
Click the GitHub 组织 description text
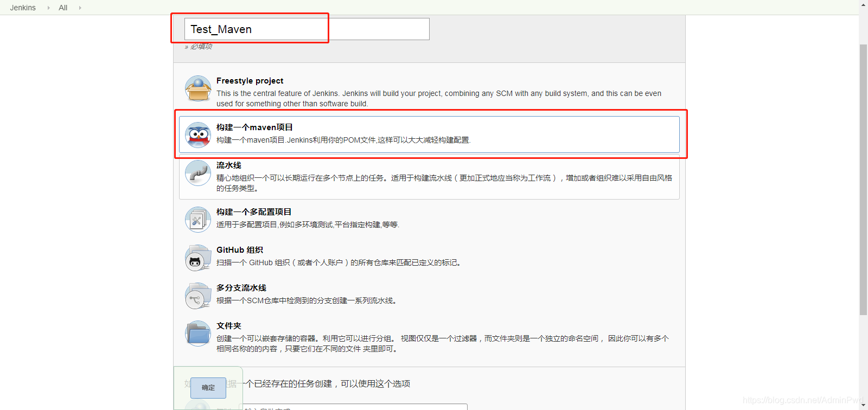[340, 262]
